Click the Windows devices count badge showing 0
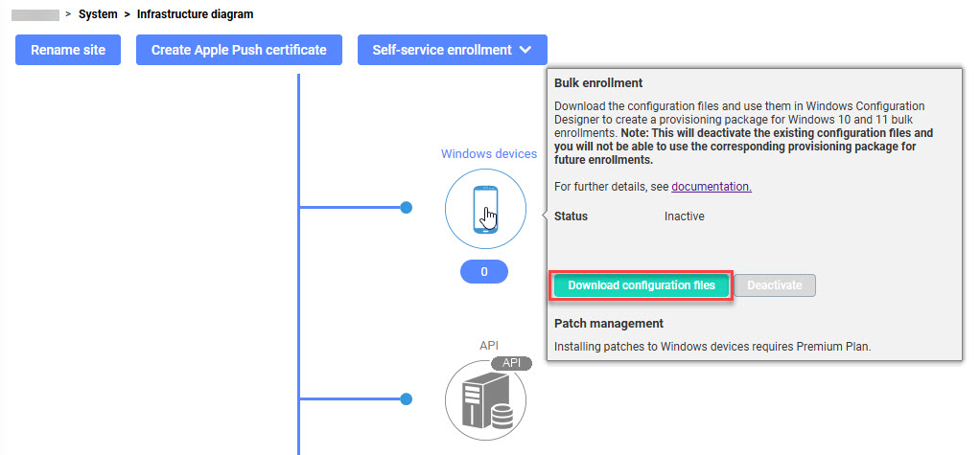Viewport: 980px width, 455px height. coord(484,272)
